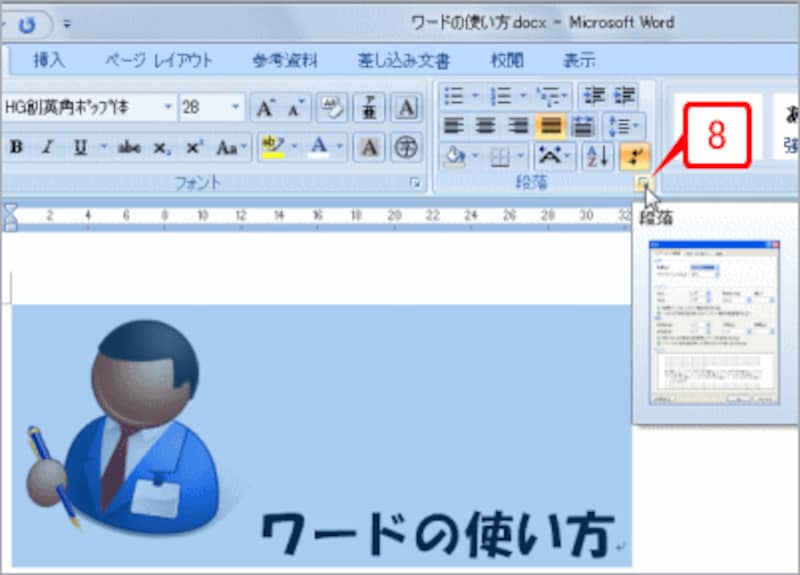Apply text highlight color
Screen dimensions: 800x575
coord(273,147)
